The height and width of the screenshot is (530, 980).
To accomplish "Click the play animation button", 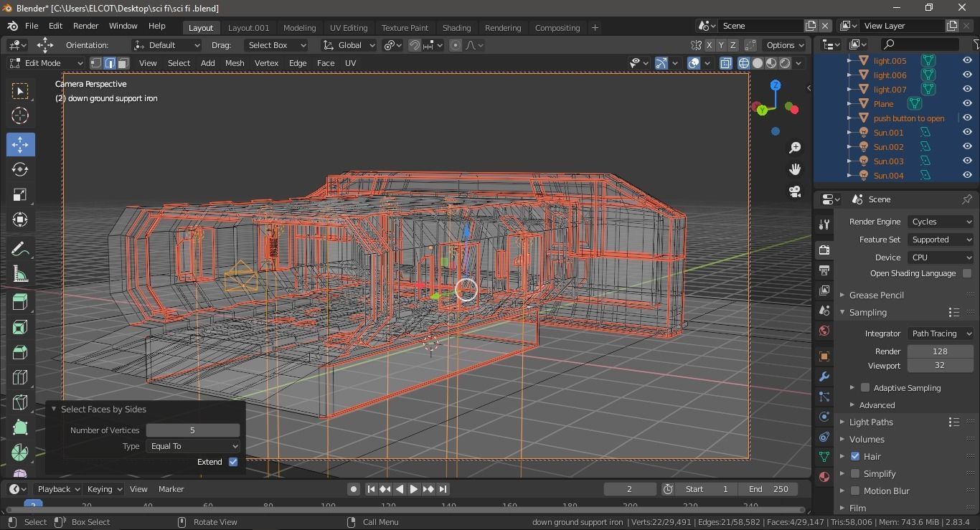I will pyautogui.click(x=414, y=489).
